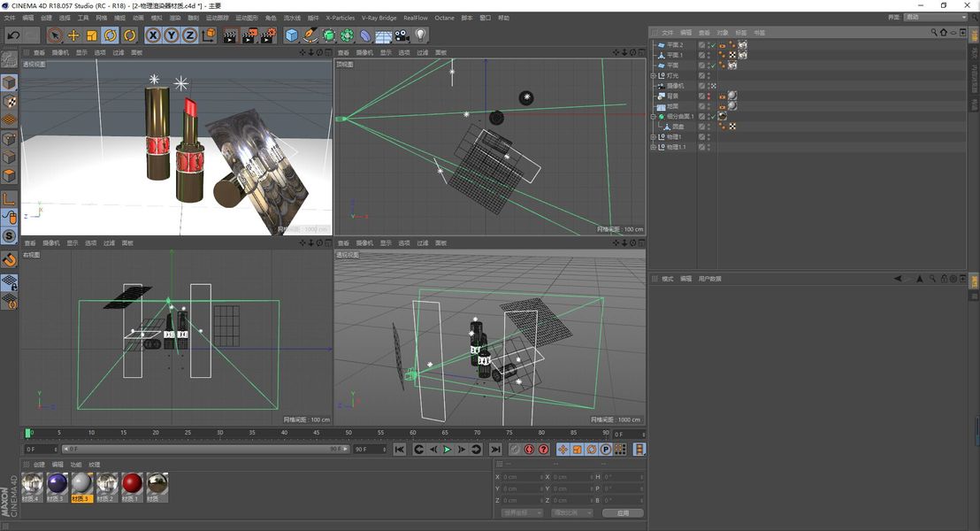
Task: Open Edit Render Settings gear clapperboard
Action: (x=269, y=35)
